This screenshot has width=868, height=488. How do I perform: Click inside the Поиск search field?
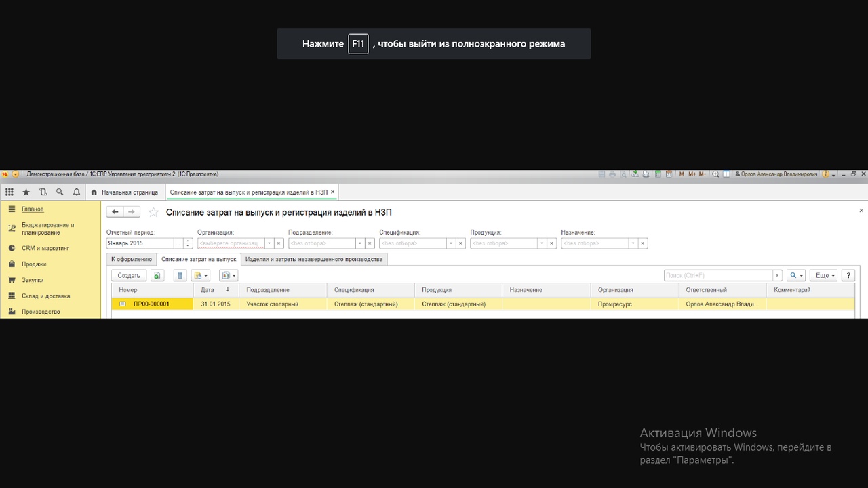718,275
